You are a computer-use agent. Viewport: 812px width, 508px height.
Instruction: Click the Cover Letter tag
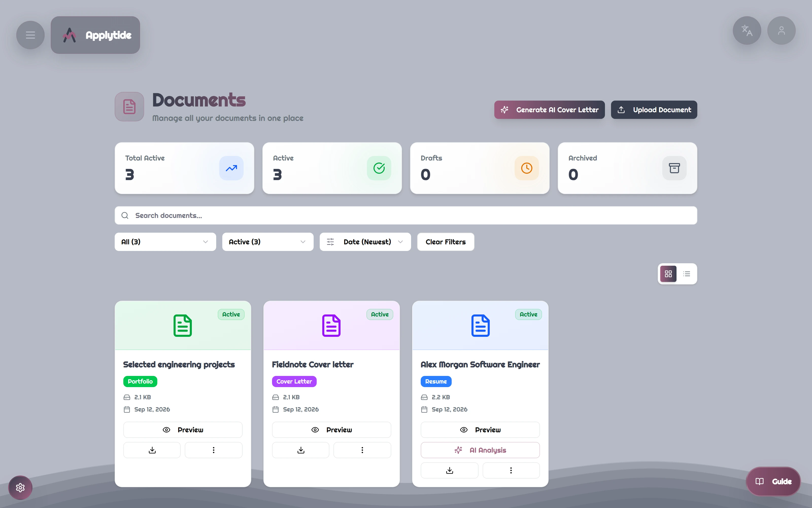pyautogui.click(x=294, y=381)
